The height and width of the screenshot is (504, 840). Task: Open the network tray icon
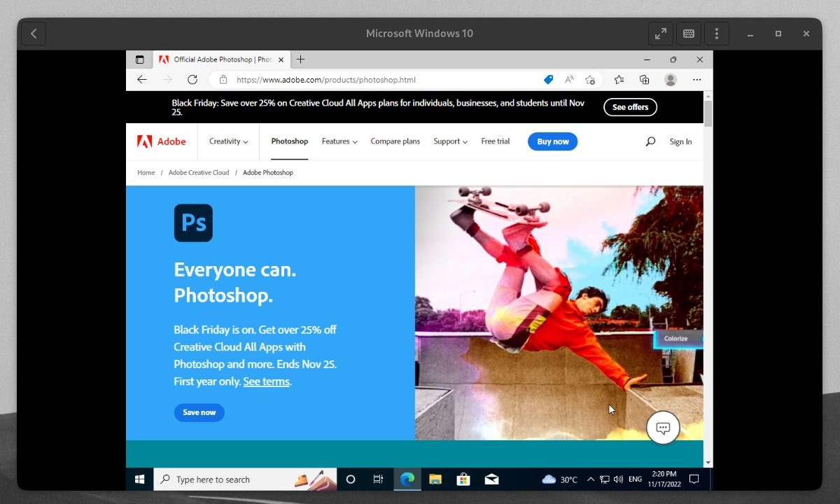pos(605,479)
